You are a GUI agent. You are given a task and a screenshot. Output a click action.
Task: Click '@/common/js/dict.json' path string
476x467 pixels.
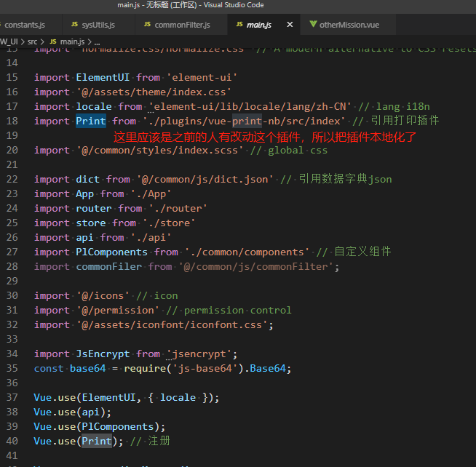tap(205, 180)
